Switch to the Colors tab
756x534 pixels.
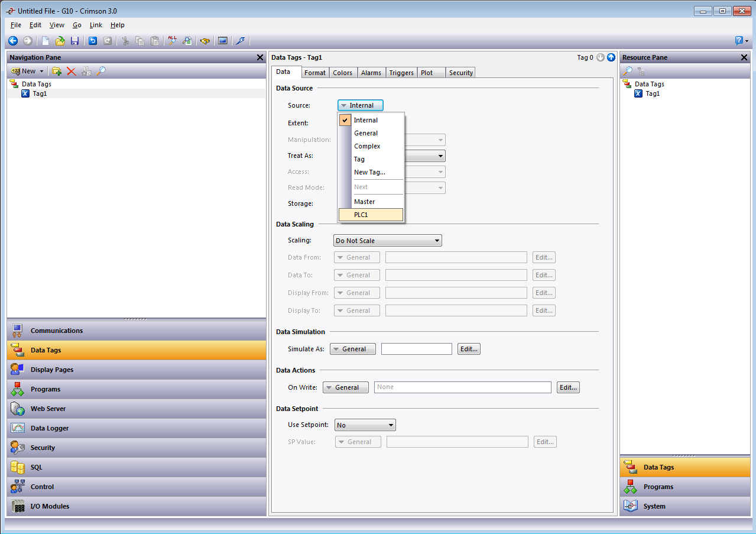coord(342,73)
